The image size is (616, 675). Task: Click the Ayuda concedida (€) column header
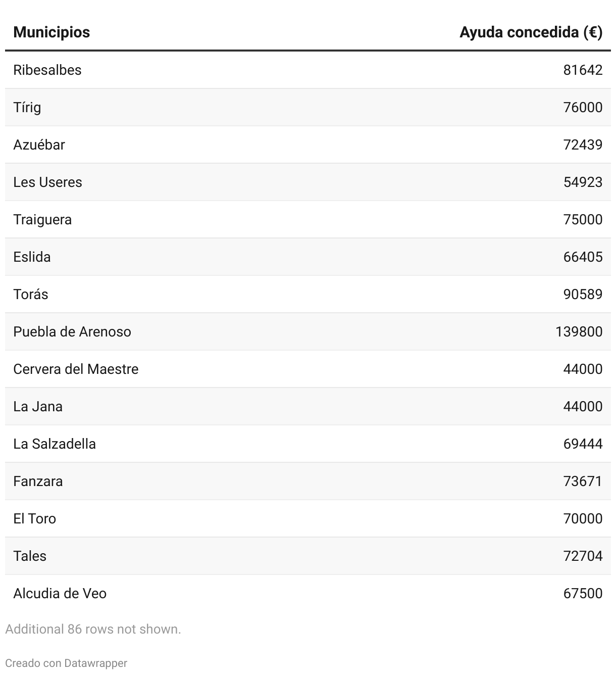531,32
